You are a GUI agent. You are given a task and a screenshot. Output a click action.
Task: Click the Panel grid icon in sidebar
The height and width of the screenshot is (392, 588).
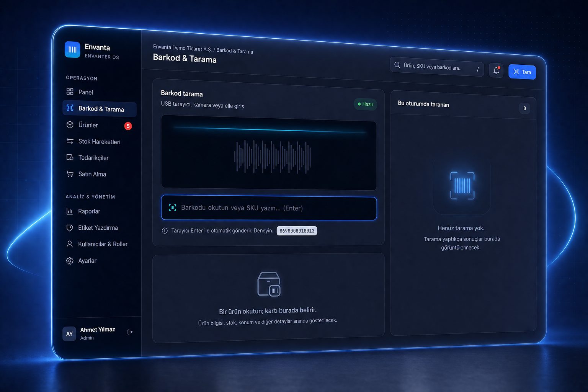(70, 91)
